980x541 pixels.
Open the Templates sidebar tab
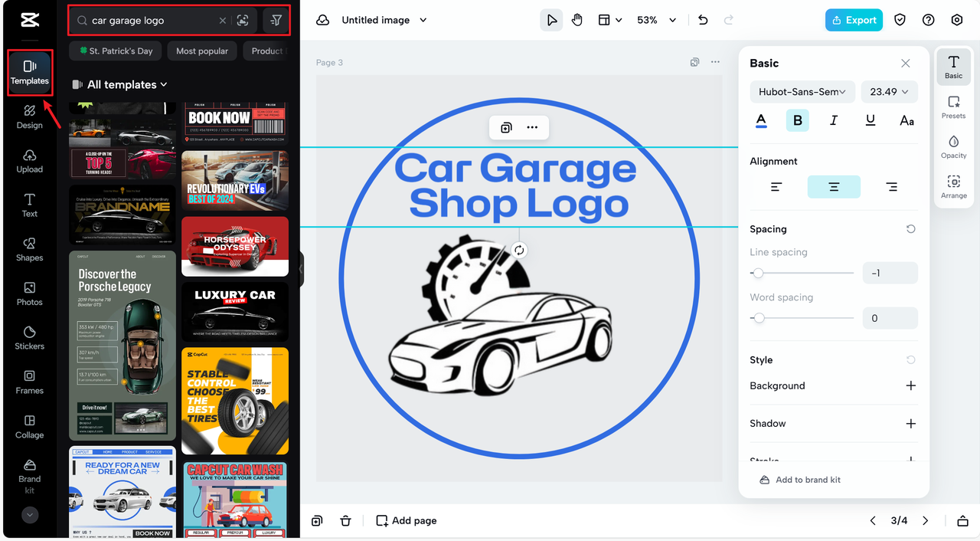coord(30,73)
